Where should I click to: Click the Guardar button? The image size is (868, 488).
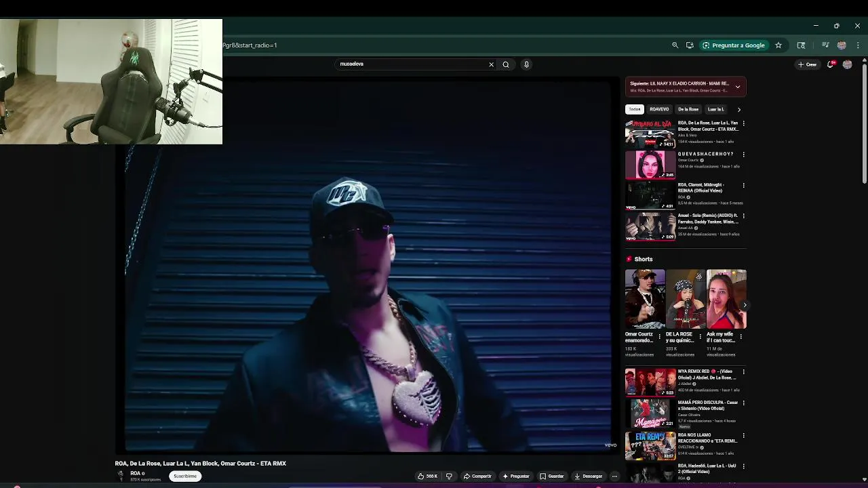click(x=552, y=476)
